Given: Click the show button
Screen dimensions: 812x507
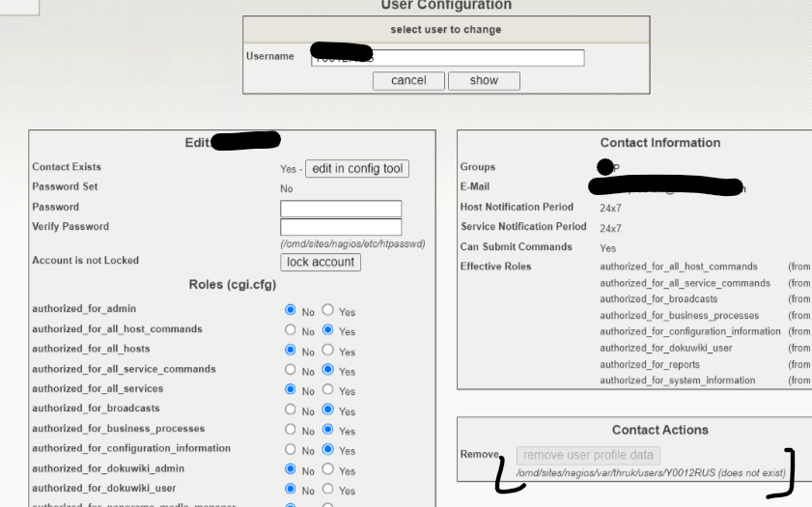Looking at the screenshot, I should tap(484, 81).
